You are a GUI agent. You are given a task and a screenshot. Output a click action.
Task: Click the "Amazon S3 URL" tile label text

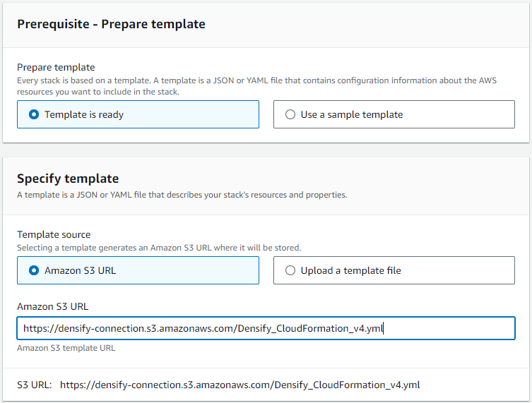tap(80, 270)
